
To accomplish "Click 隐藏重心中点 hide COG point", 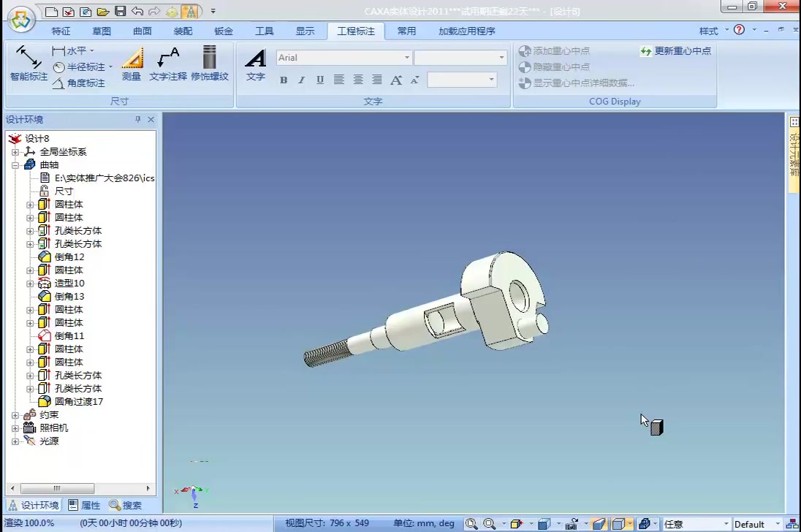I will (x=554, y=67).
